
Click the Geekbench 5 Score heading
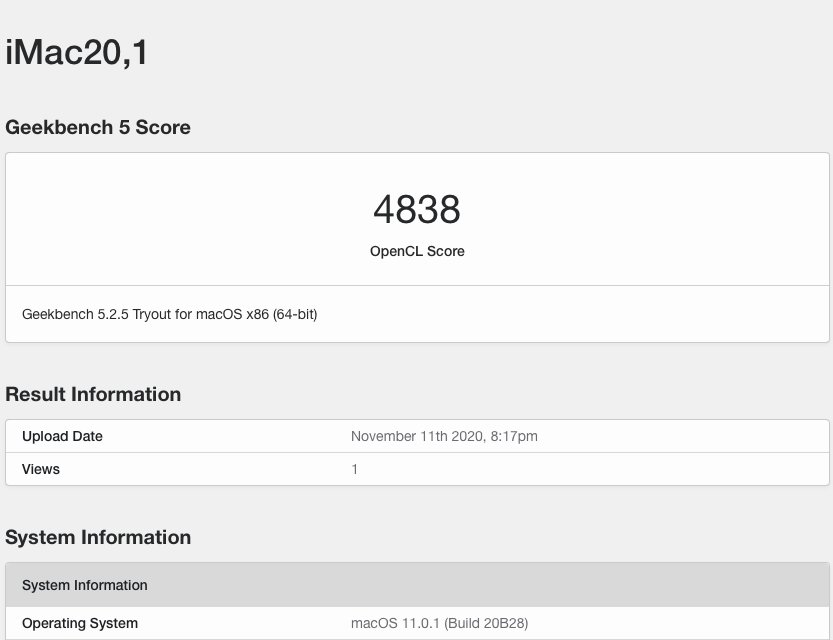98,127
